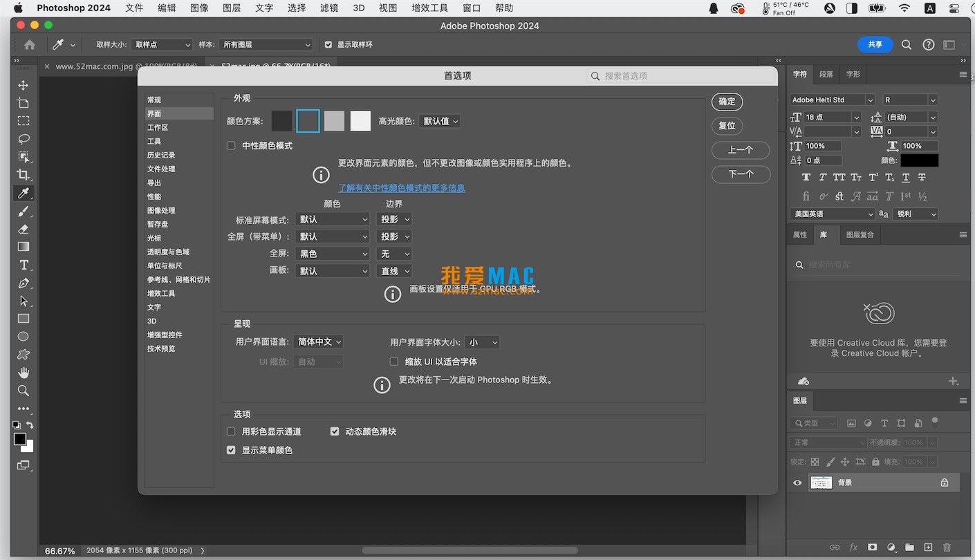Screen dimensions: 975x560
Task: Open the 滤镜 menu
Action: pyautogui.click(x=328, y=8)
